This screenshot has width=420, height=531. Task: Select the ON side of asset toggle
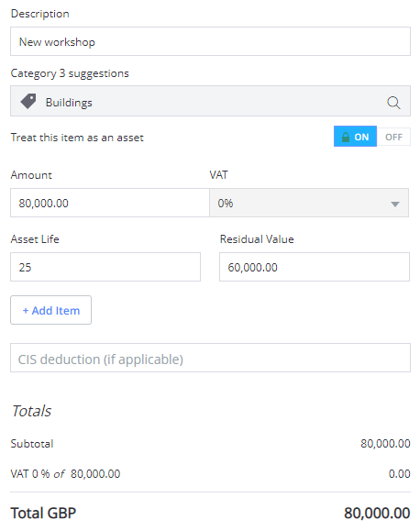355,137
